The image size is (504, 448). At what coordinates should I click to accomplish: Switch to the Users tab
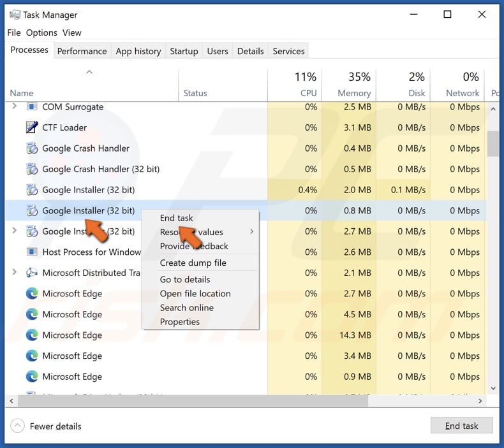coord(218,51)
